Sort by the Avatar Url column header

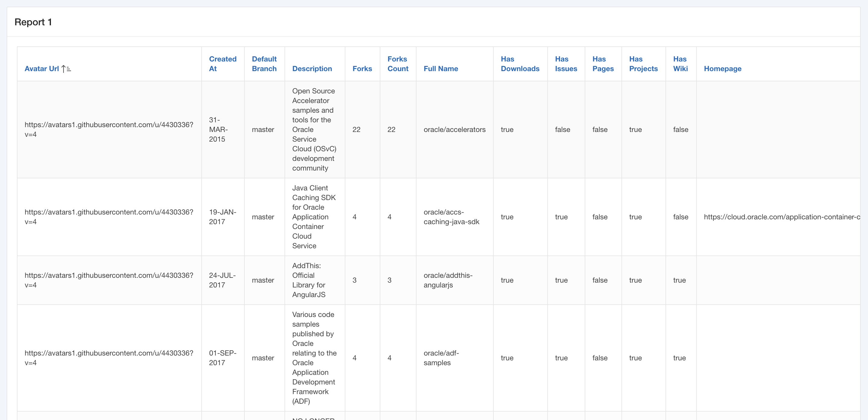pos(42,69)
